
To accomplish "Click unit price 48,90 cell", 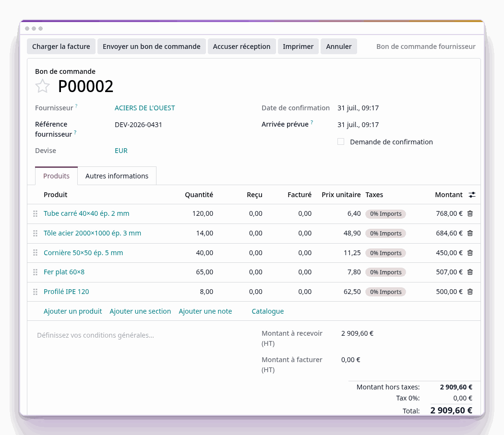I will [x=352, y=233].
